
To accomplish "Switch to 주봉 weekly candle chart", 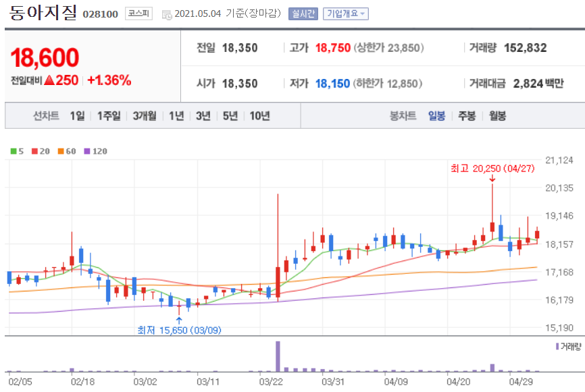I will (467, 116).
